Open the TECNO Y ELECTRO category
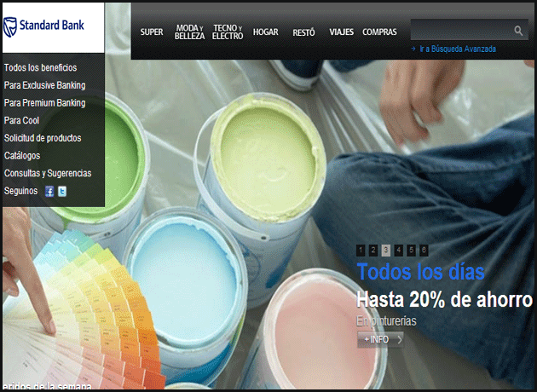This screenshot has height=392, width=537. [228, 32]
